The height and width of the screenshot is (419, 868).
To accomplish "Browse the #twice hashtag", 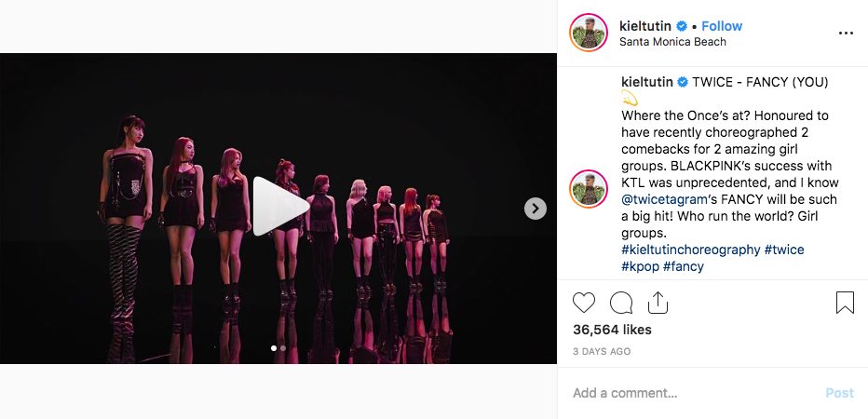I will [783, 250].
